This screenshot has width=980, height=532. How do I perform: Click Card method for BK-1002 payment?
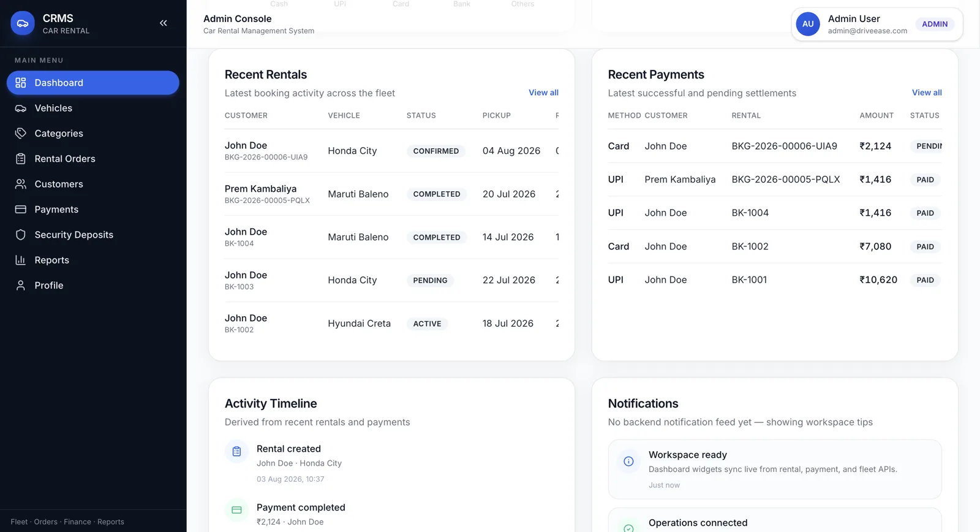[619, 246]
